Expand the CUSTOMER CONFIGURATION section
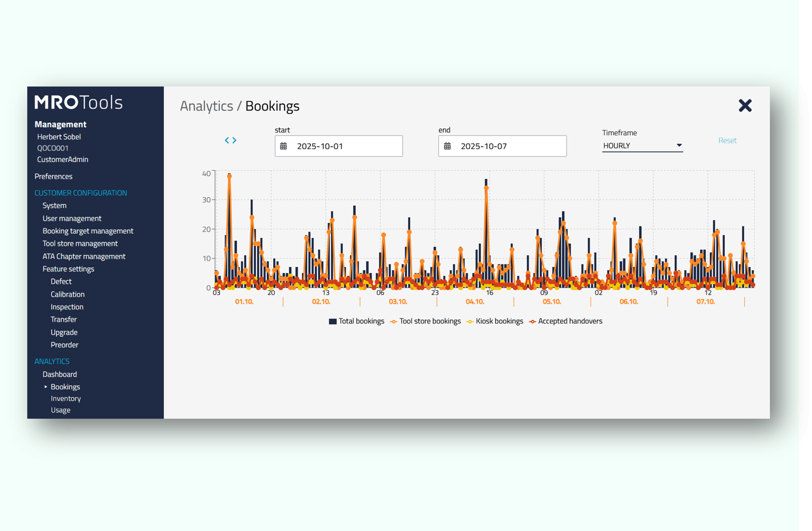 (x=81, y=193)
